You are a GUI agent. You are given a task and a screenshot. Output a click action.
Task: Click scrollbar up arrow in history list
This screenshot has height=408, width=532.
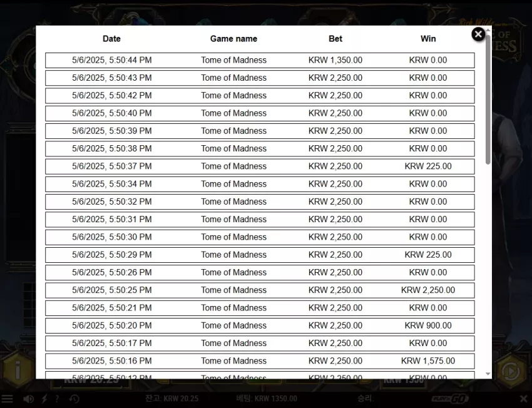(x=488, y=30)
